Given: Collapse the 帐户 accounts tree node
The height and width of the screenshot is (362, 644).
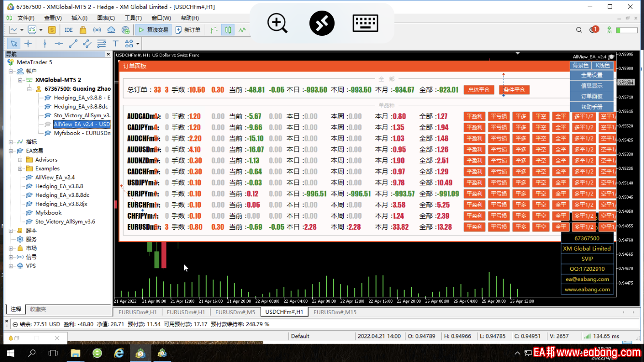Looking at the screenshot, I should 11,71.
